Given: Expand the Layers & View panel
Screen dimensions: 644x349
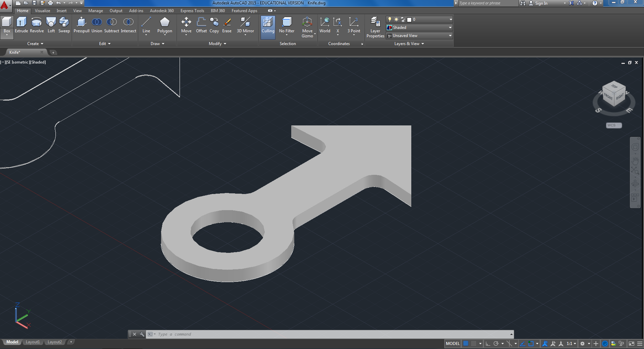Looking at the screenshot, I should pos(409,44).
